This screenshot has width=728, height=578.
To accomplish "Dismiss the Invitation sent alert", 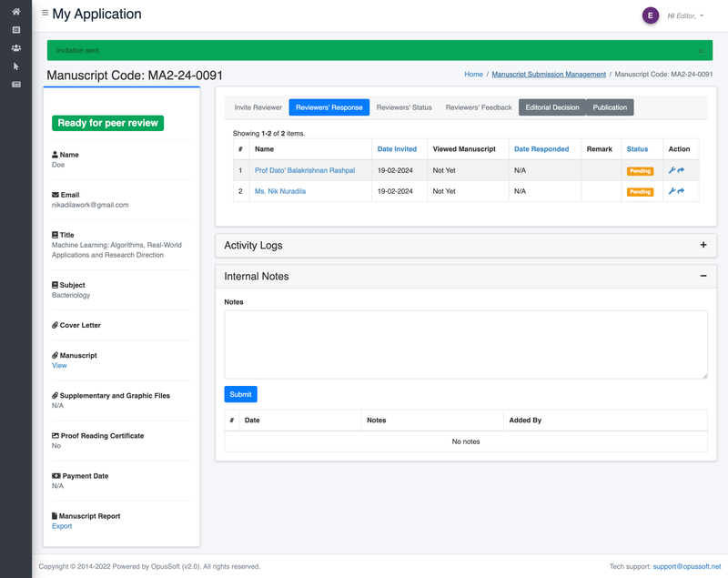I will pos(701,51).
